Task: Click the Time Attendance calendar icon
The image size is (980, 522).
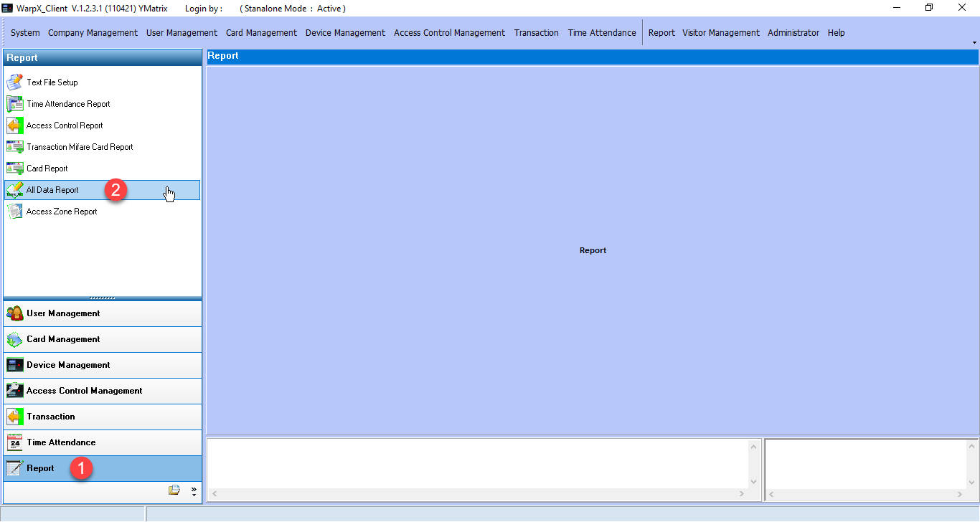Action: 14,442
